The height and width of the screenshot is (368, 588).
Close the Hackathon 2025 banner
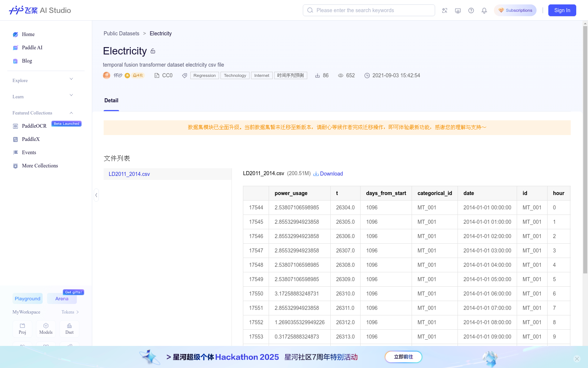[x=577, y=359]
